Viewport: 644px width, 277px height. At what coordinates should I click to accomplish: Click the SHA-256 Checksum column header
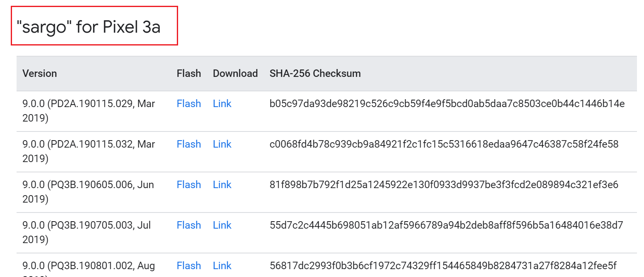315,74
